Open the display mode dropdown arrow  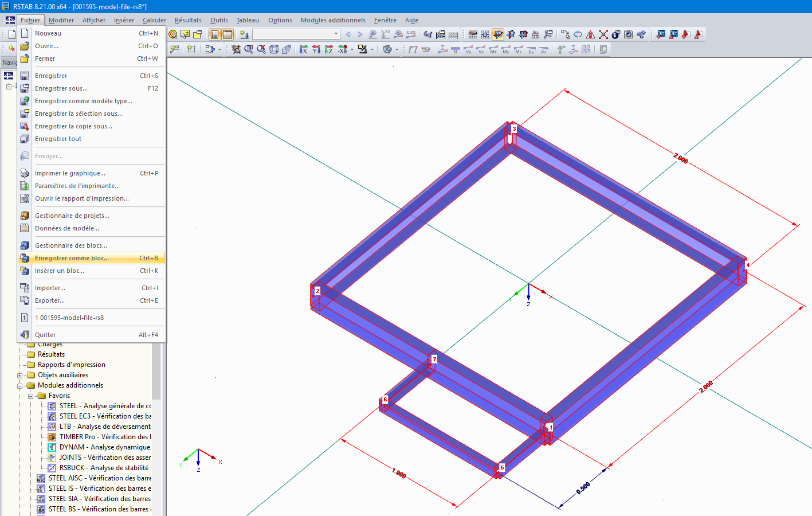click(x=372, y=49)
